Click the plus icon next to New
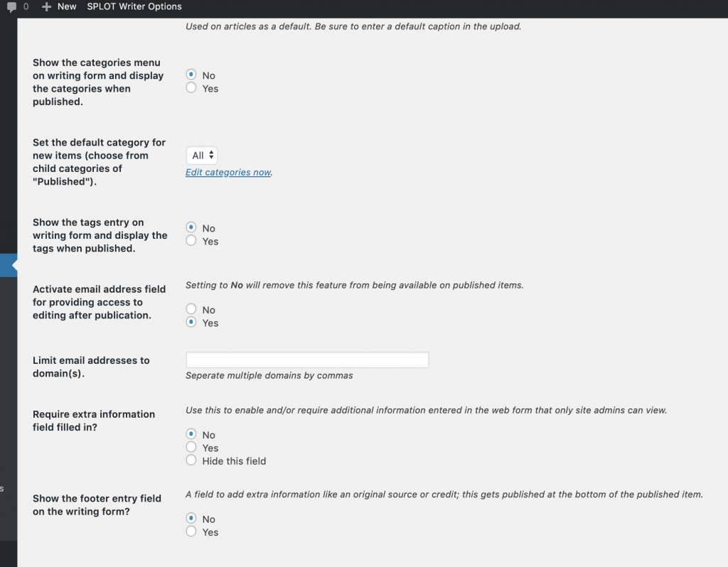This screenshot has height=567, width=728. pyautogui.click(x=47, y=6)
